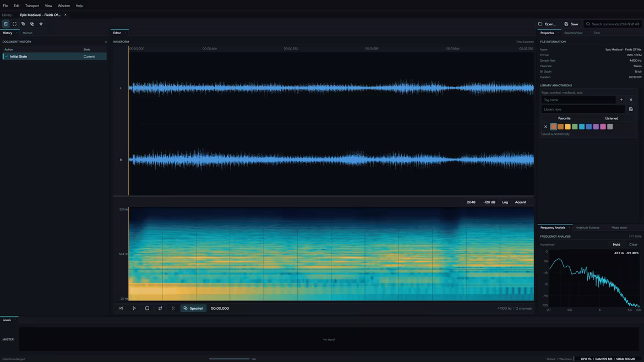
Task: Select the yellow color swatch
Action: 567,127
